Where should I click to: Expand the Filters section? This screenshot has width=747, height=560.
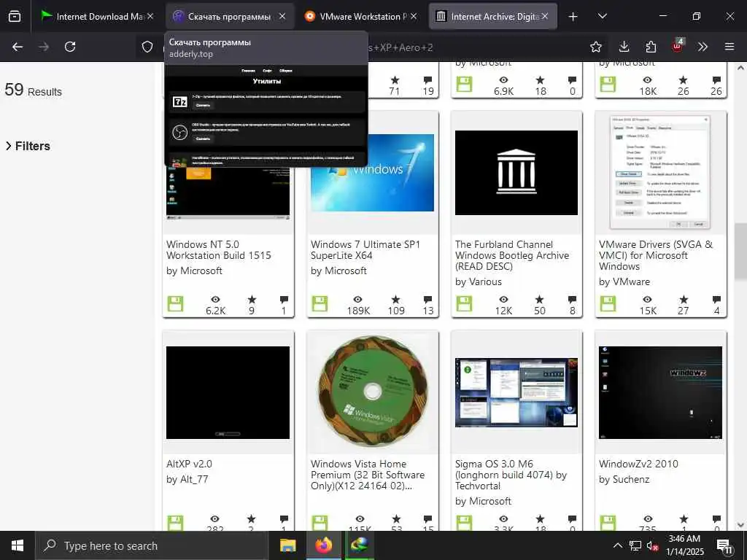[x=28, y=146]
